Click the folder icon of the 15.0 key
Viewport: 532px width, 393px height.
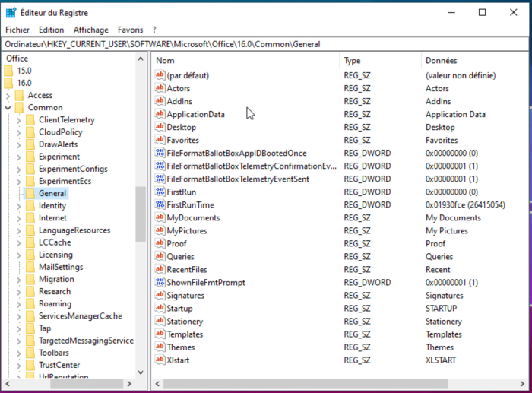[8, 71]
